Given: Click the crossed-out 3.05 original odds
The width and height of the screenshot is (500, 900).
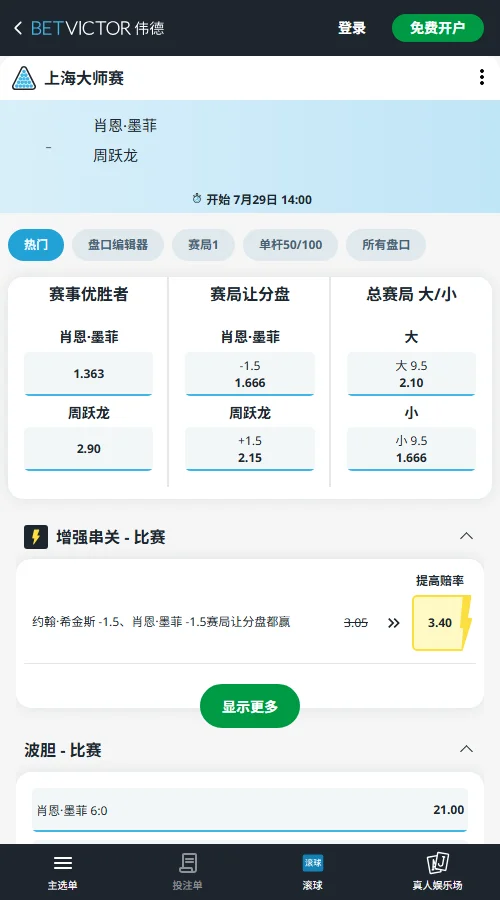Looking at the screenshot, I should (356, 623).
